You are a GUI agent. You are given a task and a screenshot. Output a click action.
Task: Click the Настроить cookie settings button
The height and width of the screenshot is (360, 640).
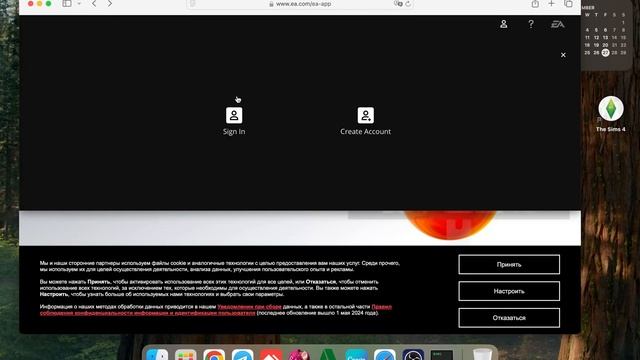point(509,291)
